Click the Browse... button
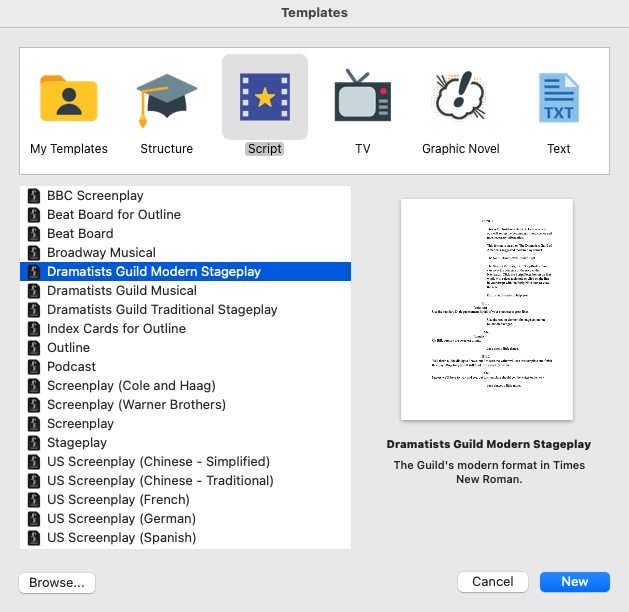The height and width of the screenshot is (612, 629). tap(57, 582)
